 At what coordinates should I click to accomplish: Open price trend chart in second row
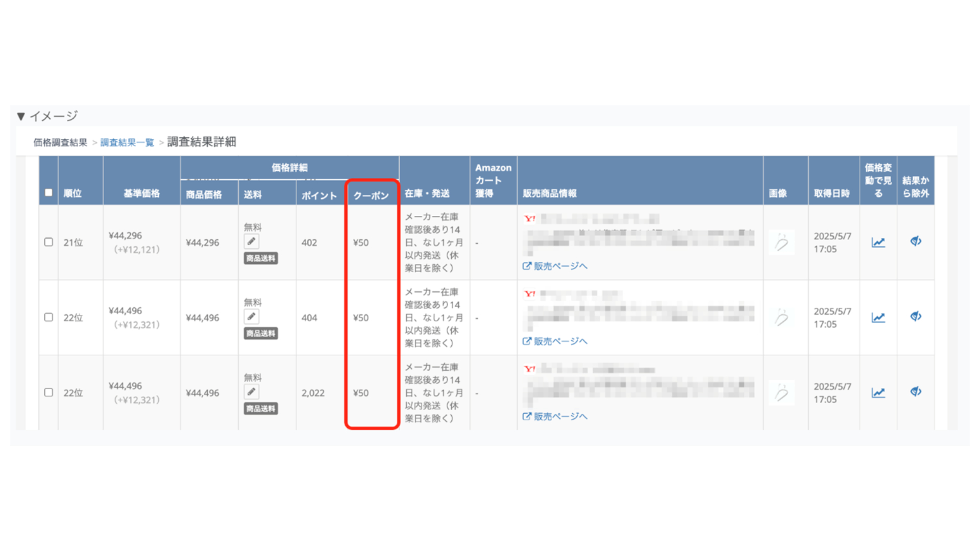[878, 317]
